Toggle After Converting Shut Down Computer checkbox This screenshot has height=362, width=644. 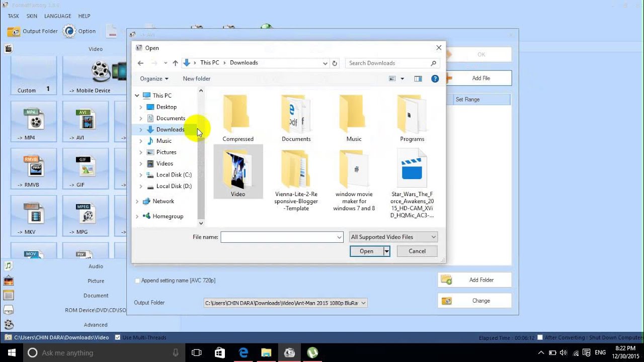(540, 337)
